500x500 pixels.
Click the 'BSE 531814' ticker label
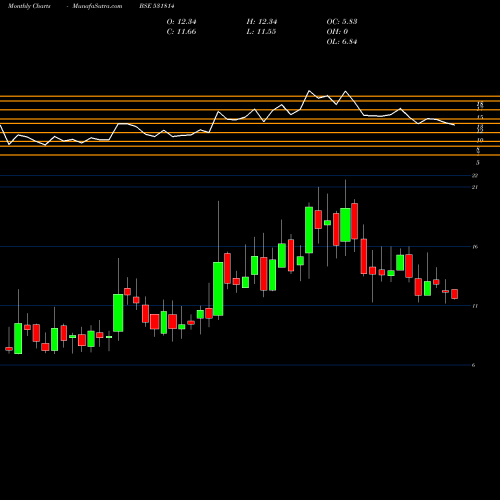tap(157, 6)
